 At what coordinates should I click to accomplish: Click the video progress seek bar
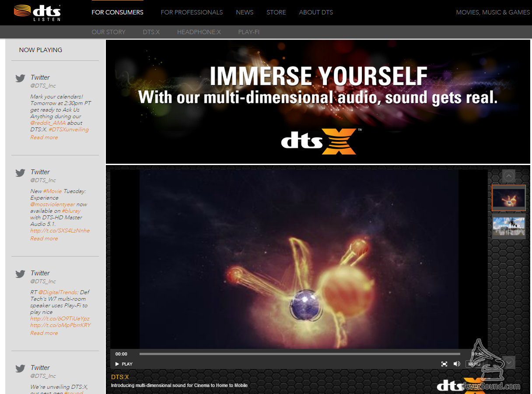click(300, 354)
